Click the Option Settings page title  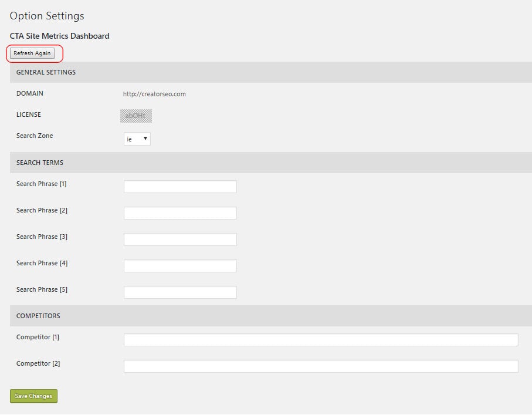[x=47, y=16]
